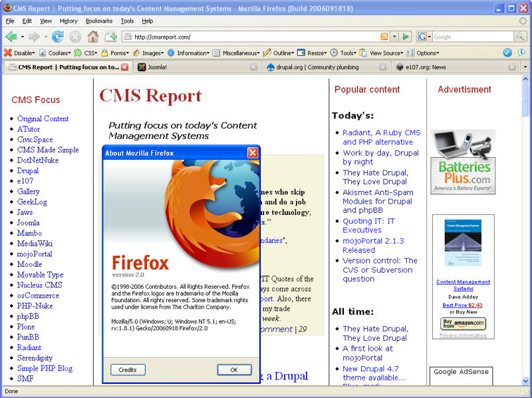Click the Home icon in navigation toolbar
Image resolution: width=532 pixels, height=398 pixels.
coord(93,37)
